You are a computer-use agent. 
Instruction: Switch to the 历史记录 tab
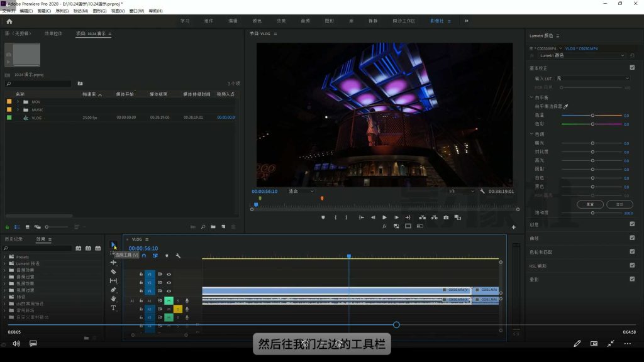point(14,239)
